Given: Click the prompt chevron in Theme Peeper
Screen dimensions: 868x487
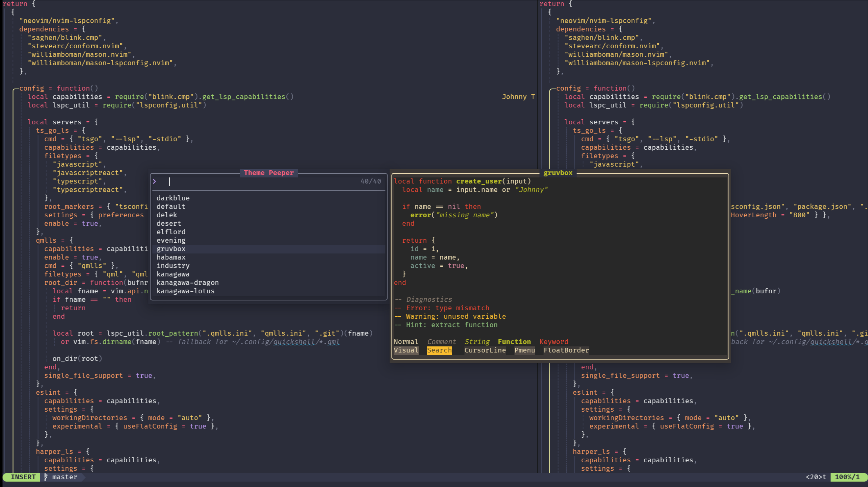Looking at the screenshot, I should pyautogui.click(x=155, y=181).
